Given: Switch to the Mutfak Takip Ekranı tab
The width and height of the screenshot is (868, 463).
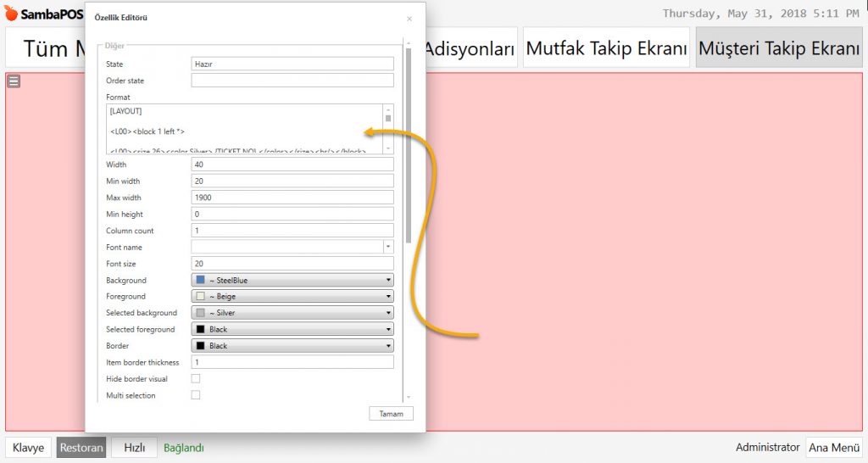Looking at the screenshot, I should (606, 48).
